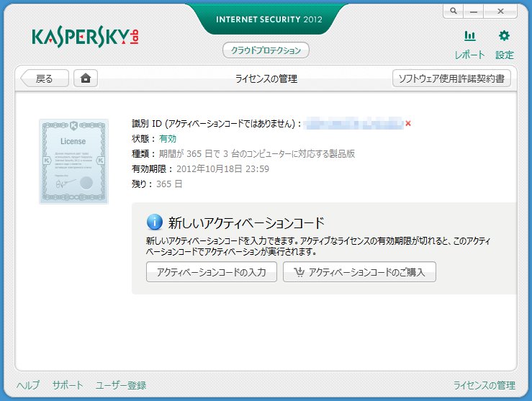Click アクティベーションコードのご購入 purchase button
The width and height of the screenshot is (532, 401).
tap(359, 272)
